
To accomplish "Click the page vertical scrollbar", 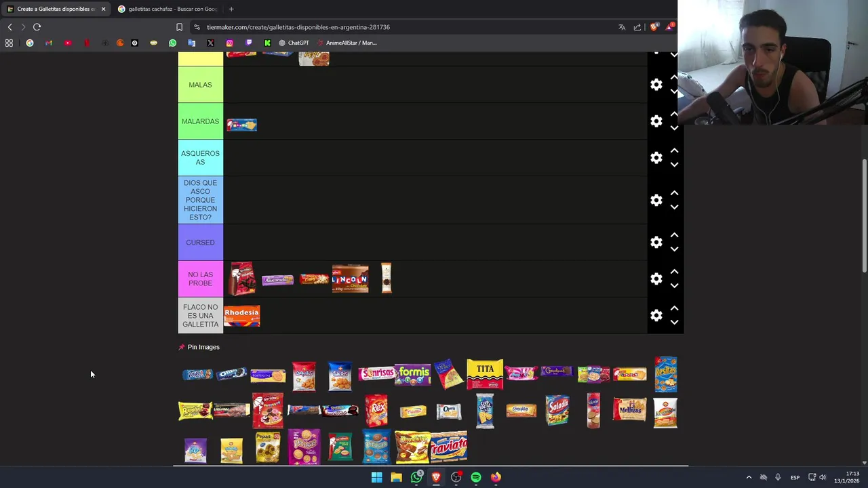I will point(864,217).
